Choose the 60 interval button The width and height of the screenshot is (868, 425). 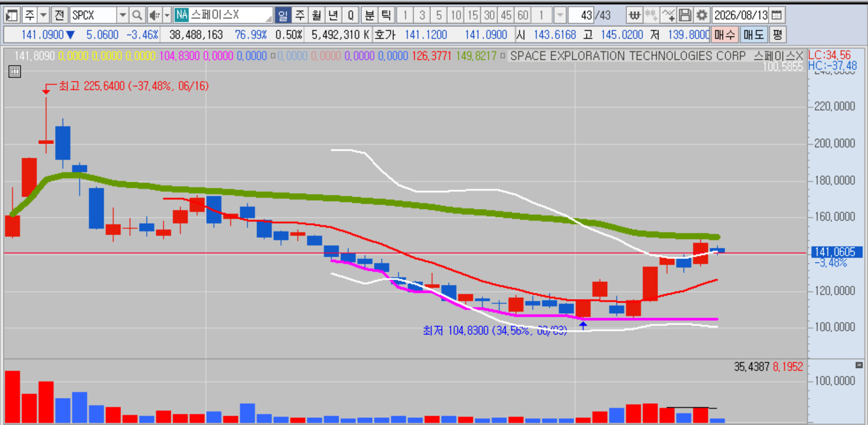[x=523, y=15]
